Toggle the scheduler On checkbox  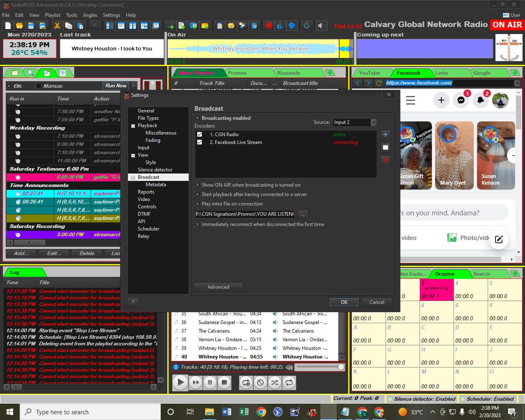(x=9, y=86)
